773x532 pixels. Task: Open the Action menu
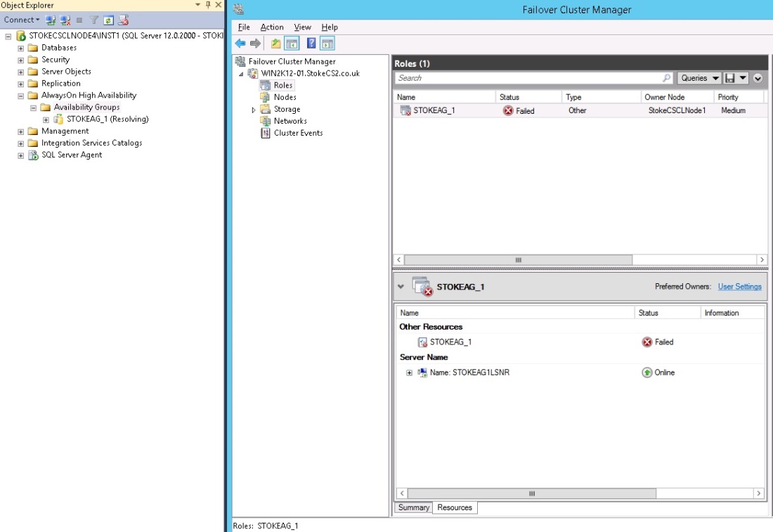[272, 27]
